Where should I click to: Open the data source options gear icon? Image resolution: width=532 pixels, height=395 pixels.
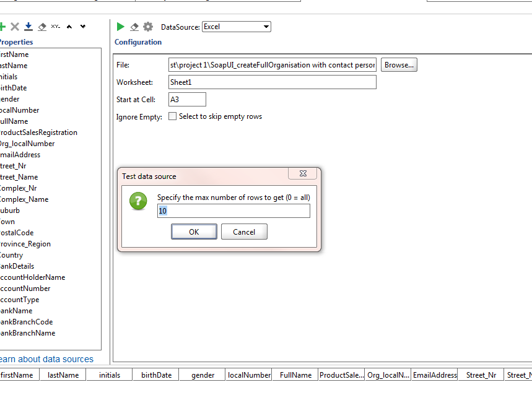pos(148,27)
